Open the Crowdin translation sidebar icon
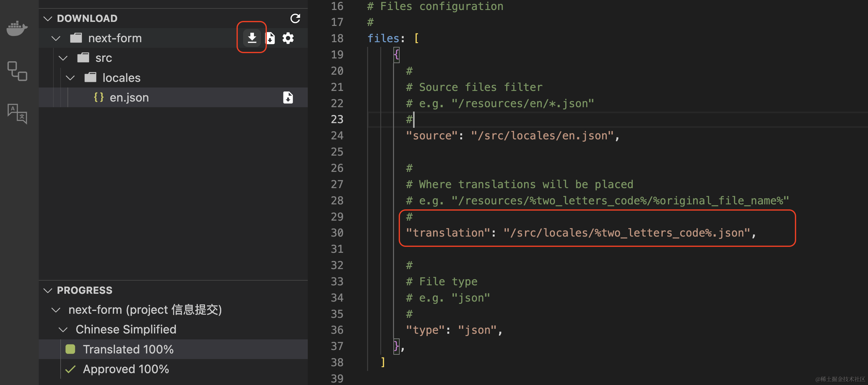868x385 pixels. tap(17, 113)
